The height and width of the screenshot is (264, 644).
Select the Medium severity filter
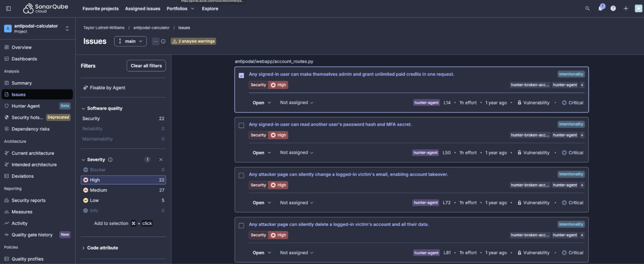point(123,190)
